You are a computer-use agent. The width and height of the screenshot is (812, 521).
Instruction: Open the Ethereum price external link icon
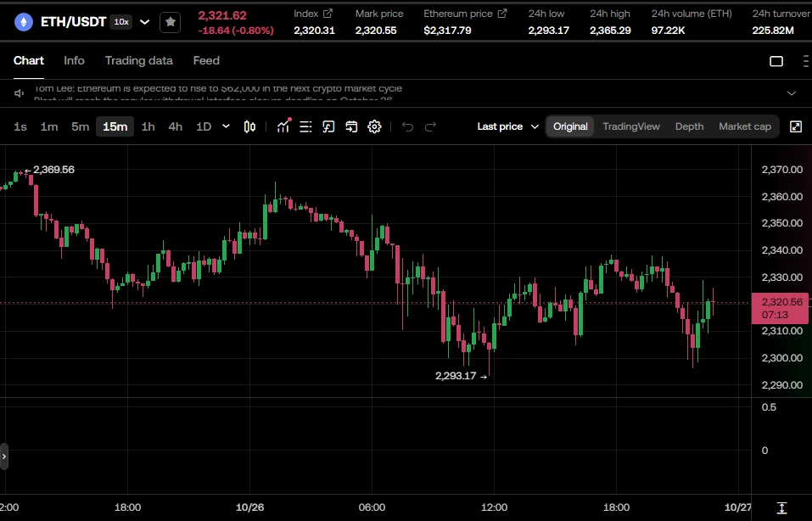pyautogui.click(x=501, y=14)
